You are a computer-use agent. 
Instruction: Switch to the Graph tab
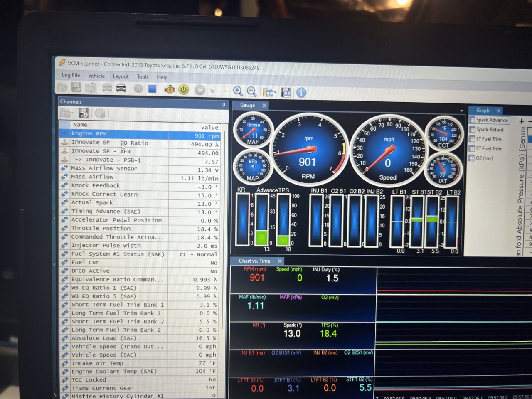coord(483,111)
